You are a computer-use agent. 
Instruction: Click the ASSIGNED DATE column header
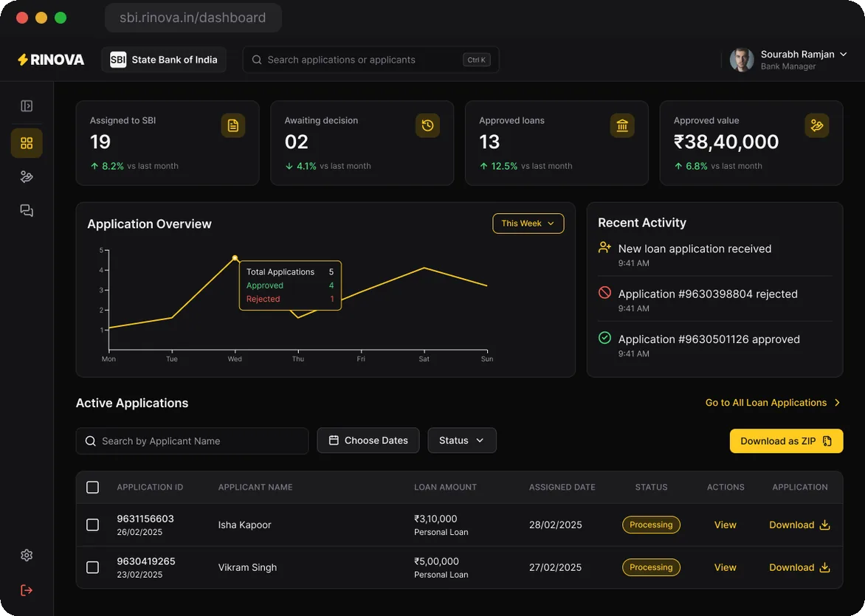pyautogui.click(x=562, y=488)
